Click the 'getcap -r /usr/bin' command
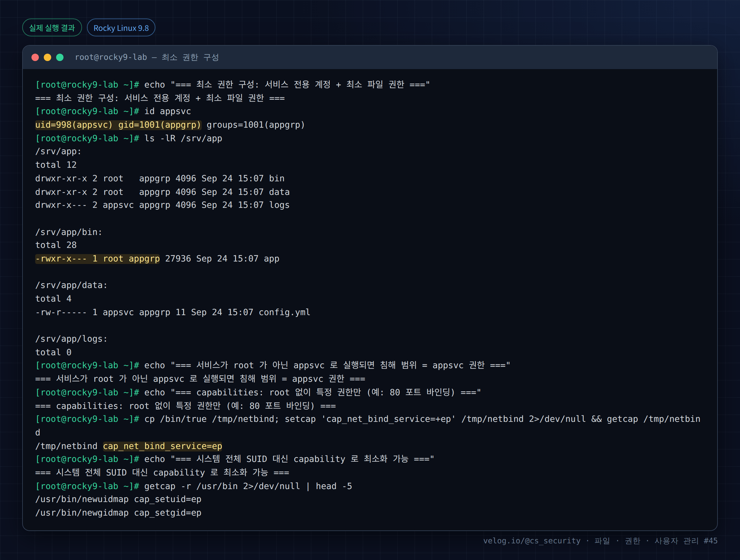Image resolution: width=740 pixels, height=560 pixels. (x=194, y=486)
